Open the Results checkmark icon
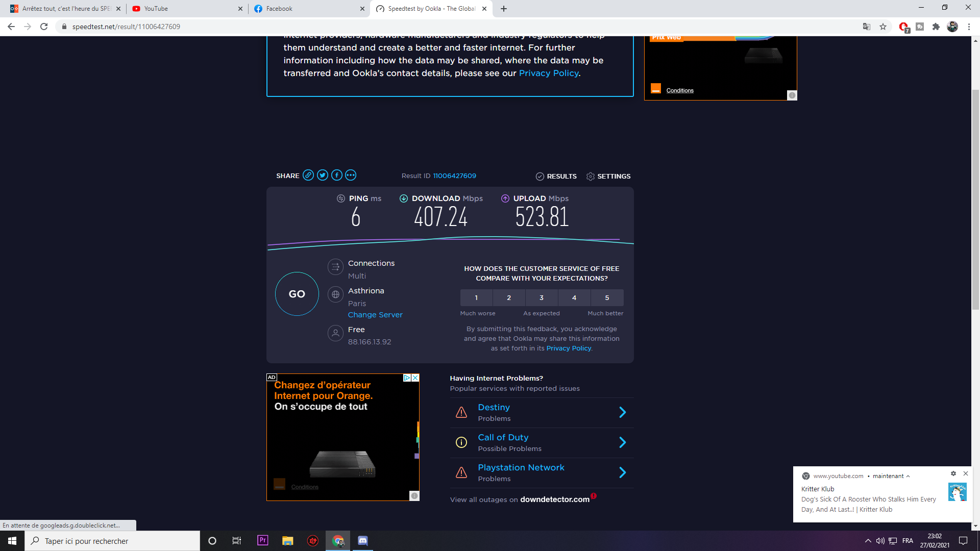Viewport: 980px width, 551px height. click(x=540, y=177)
